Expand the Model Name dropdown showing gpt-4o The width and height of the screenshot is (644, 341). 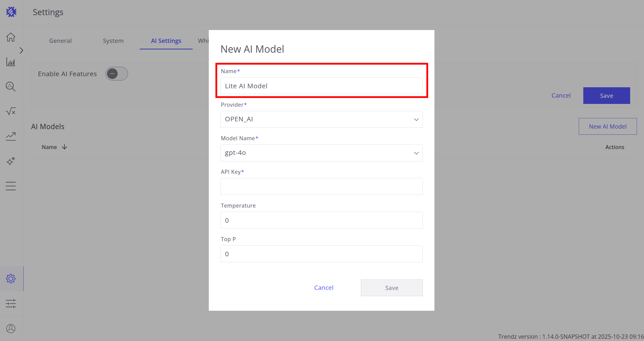point(321,153)
